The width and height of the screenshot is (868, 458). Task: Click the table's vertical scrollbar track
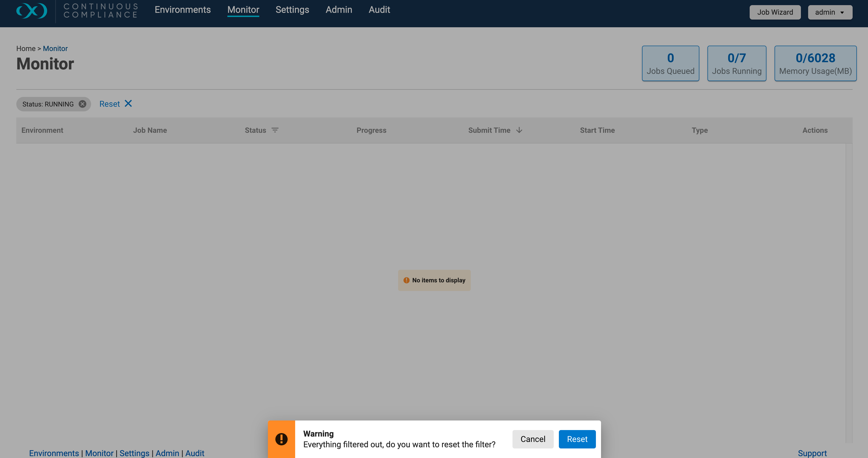click(849, 293)
